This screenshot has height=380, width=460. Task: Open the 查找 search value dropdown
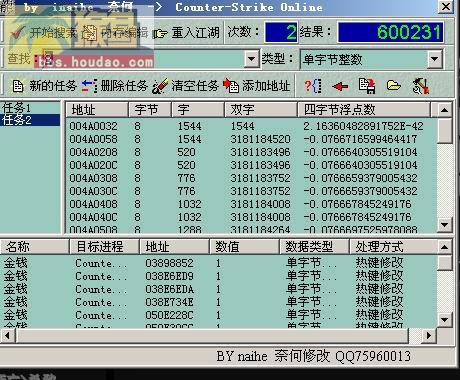252,59
